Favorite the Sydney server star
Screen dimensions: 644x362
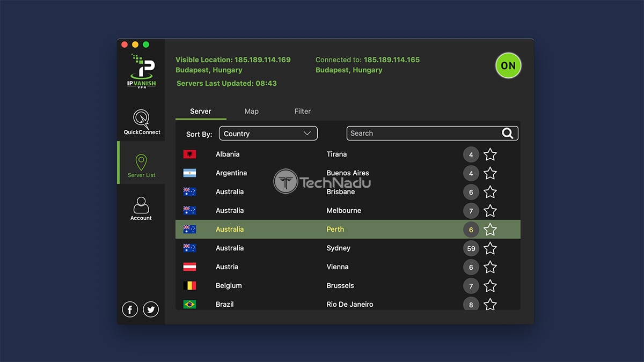490,248
